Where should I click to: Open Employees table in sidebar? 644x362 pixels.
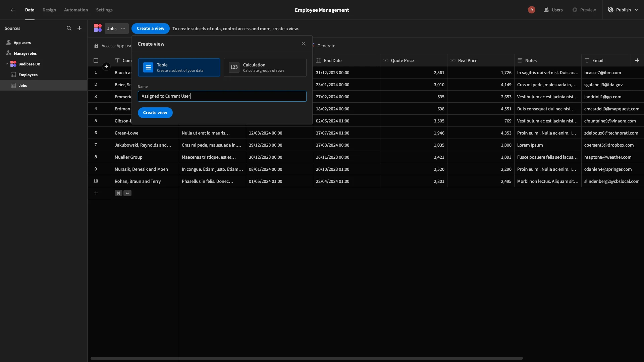[44, 75]
